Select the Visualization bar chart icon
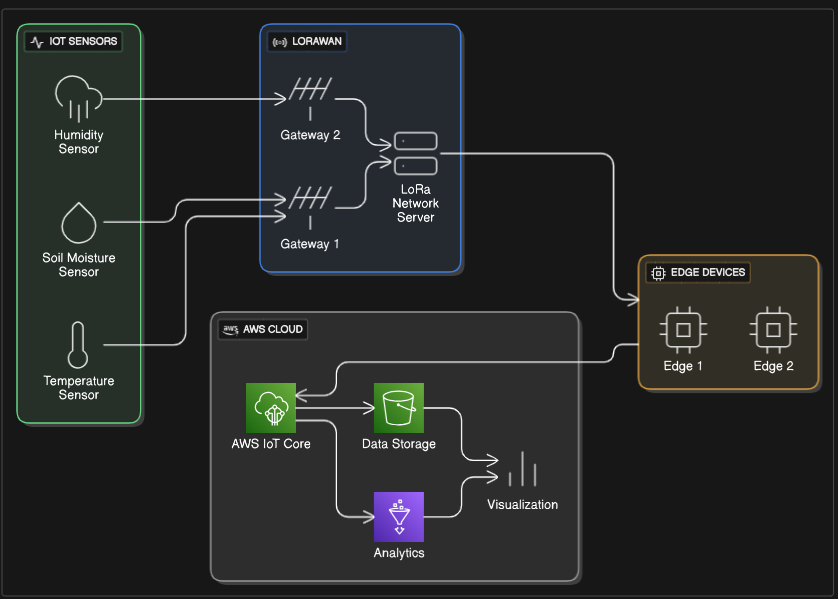Screen dimensions: 838x599 click(522, 470)
